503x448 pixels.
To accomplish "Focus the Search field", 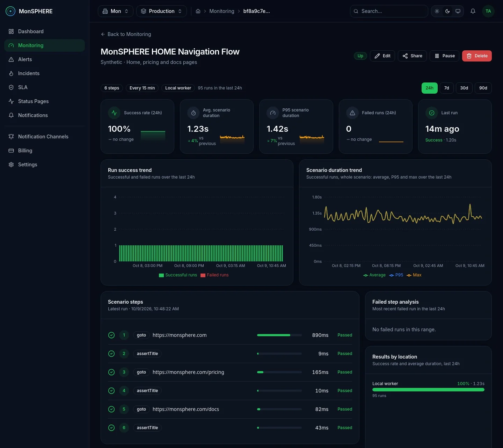I will (x=389, y=11).
